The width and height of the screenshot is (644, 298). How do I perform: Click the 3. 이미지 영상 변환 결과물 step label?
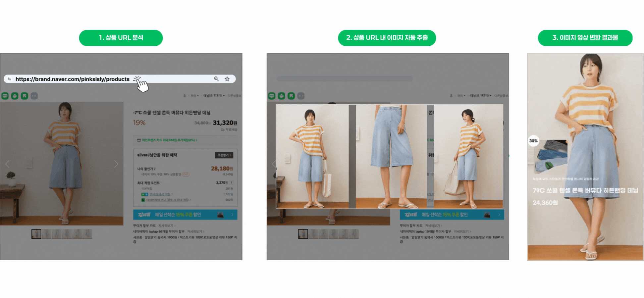pos(585,38)
